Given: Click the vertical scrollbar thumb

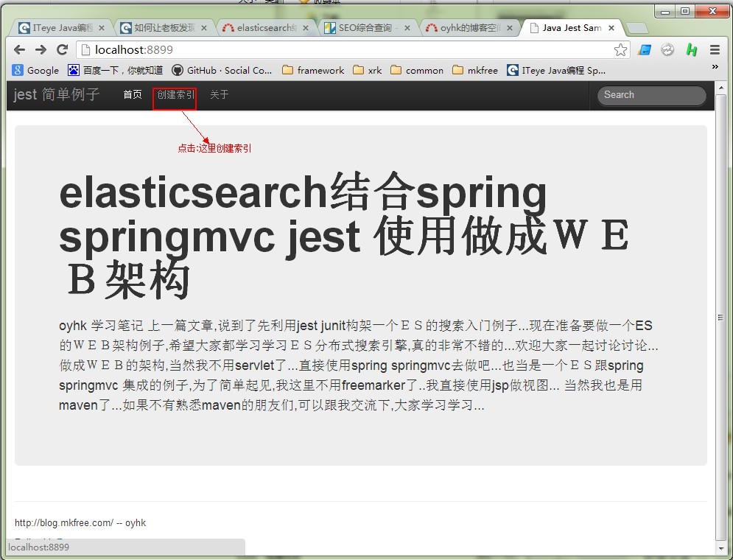Looking at the screenshot, I should 721,317.
